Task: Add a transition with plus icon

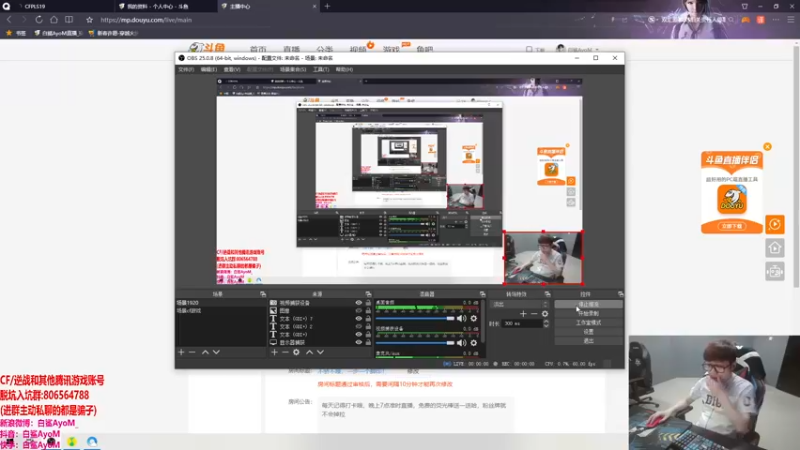Action: [x=523, y=314]
